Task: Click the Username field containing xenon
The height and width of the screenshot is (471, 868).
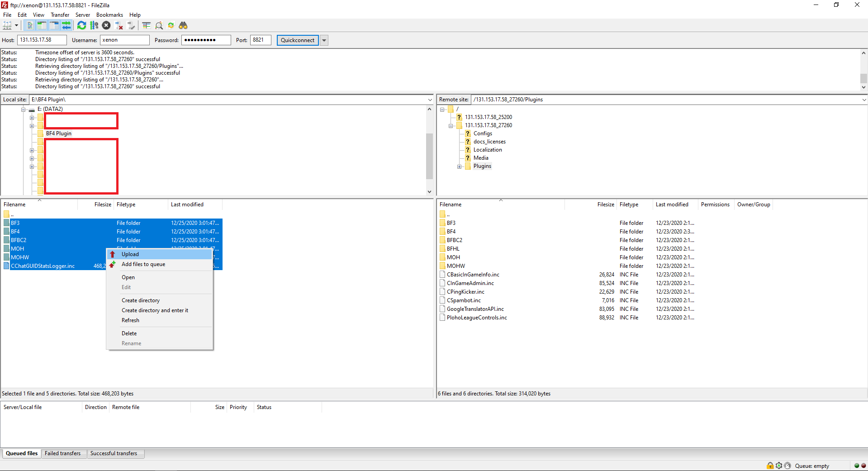Action: coord(124,40)
